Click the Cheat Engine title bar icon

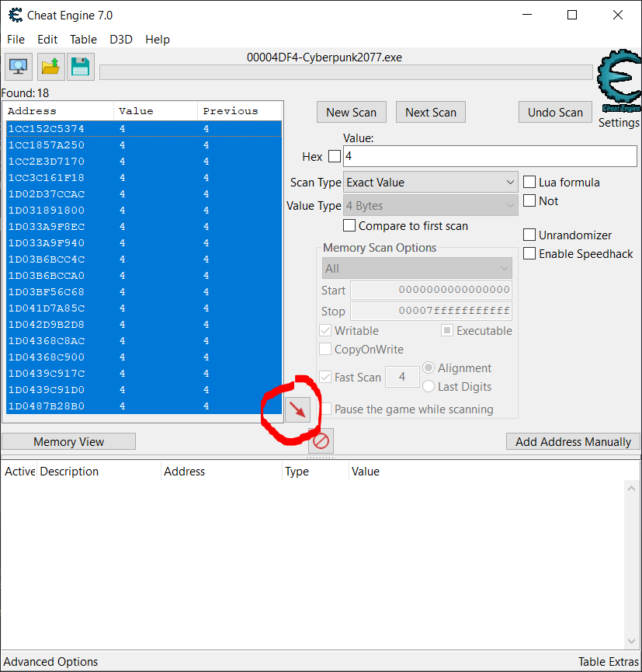coord(14,15)
